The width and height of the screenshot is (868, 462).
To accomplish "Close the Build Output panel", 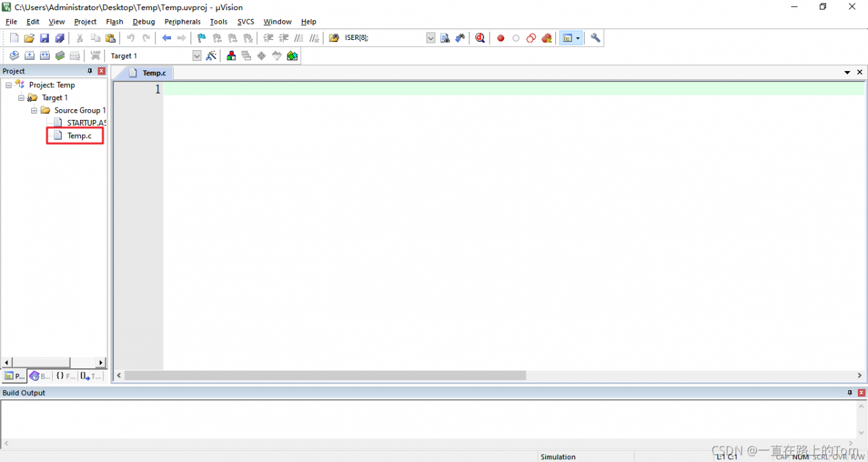I will 862,393.
